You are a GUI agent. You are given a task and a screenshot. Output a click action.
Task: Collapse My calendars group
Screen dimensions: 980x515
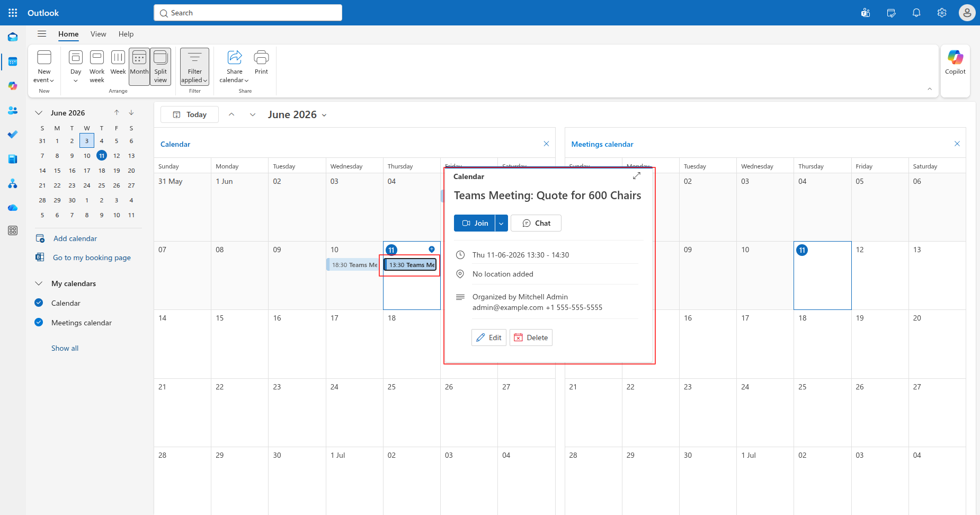[x=39, y=283]
